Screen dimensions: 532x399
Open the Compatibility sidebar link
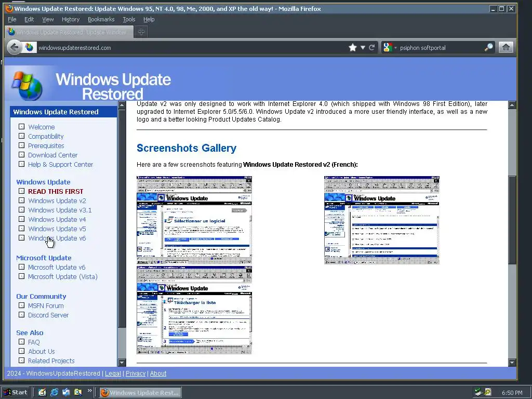(46, 137)
